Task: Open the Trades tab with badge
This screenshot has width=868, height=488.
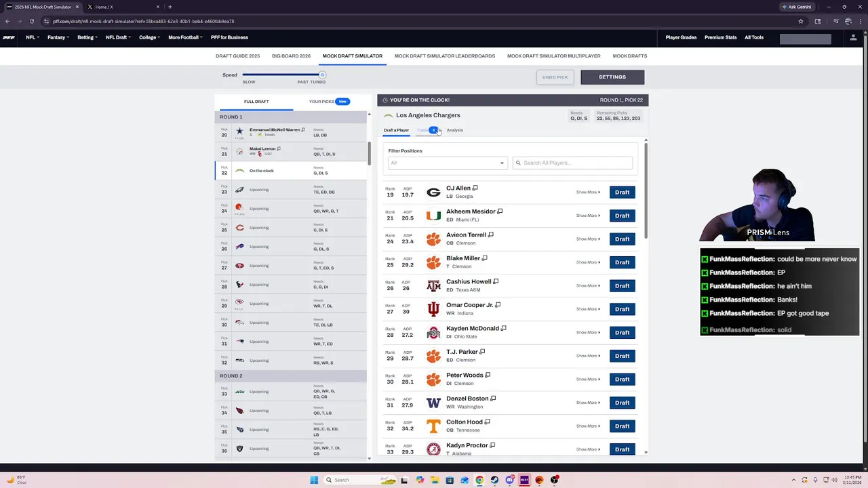Action: [428, 130]
